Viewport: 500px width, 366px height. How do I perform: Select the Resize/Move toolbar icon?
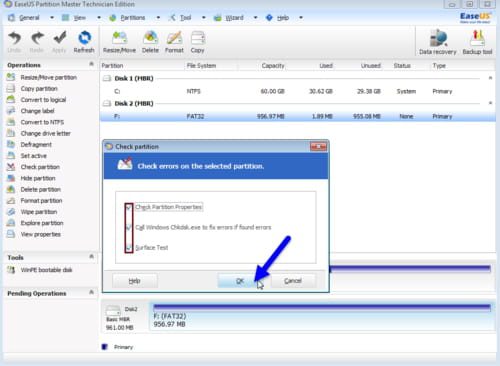[x=119, y=38]
